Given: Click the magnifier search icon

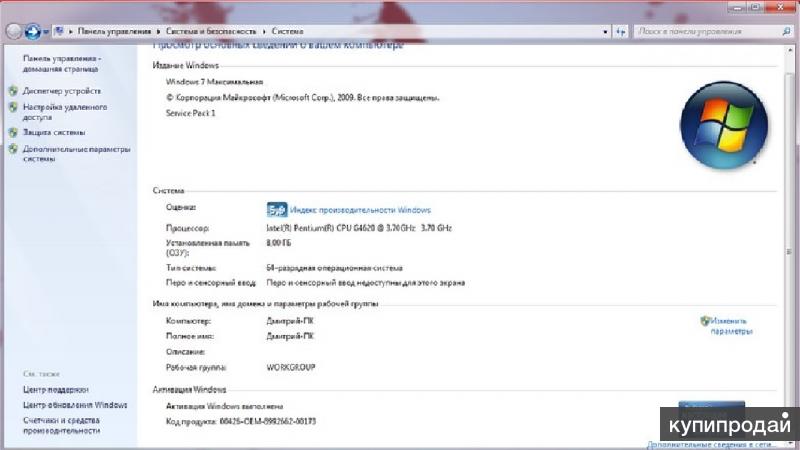Looking at the screenshot, I should coord(786,32).
